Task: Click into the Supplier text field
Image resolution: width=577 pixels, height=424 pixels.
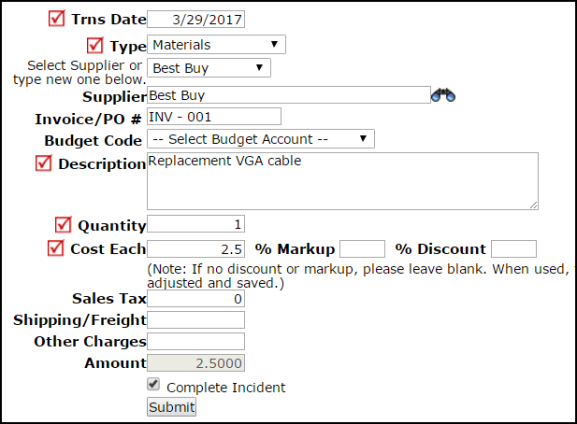Action: click(x=289, y=95)
